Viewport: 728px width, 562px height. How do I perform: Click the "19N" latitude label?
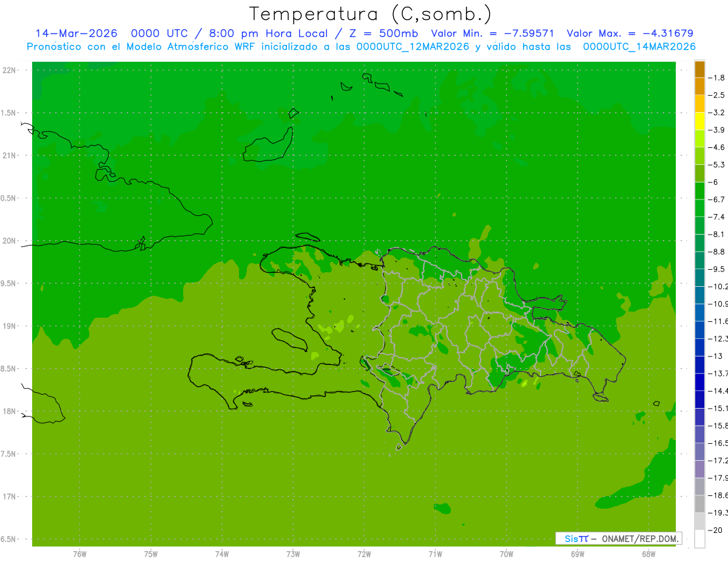coord(9,326)
